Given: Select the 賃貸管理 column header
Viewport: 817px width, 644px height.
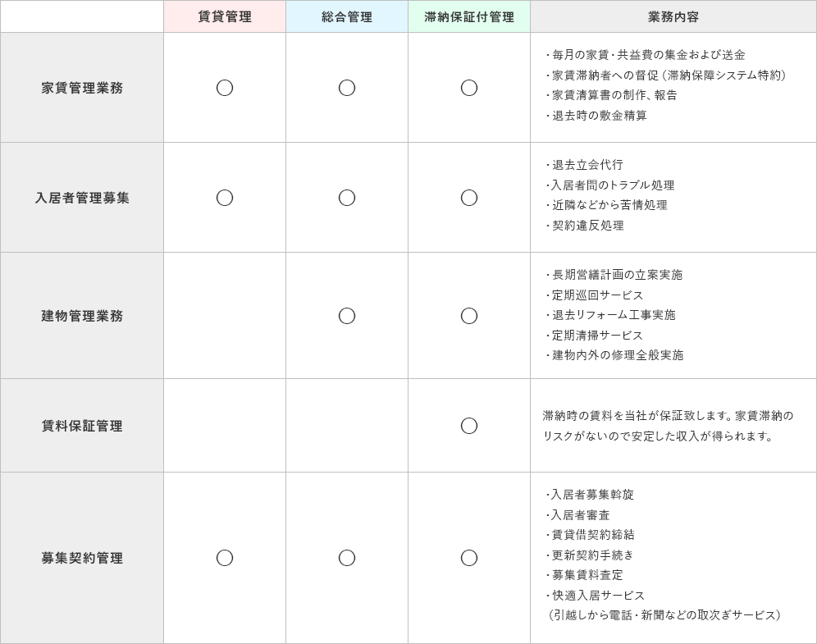Looking at the screenshot, I should (x=225, y=16).
